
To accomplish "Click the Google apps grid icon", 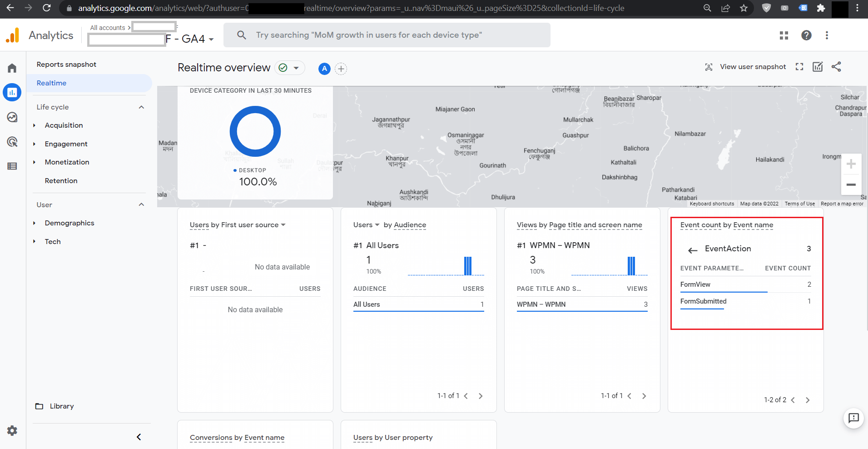I will point(784,35).
